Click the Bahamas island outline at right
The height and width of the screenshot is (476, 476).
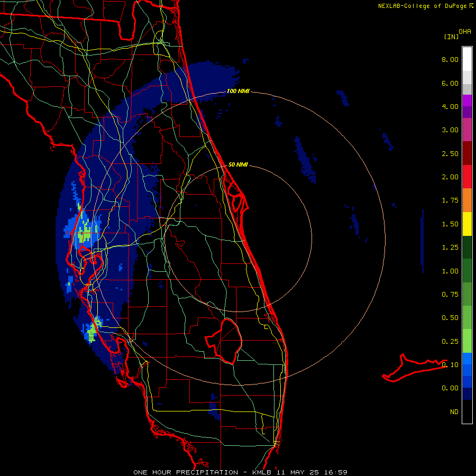(x=414, y=368)
